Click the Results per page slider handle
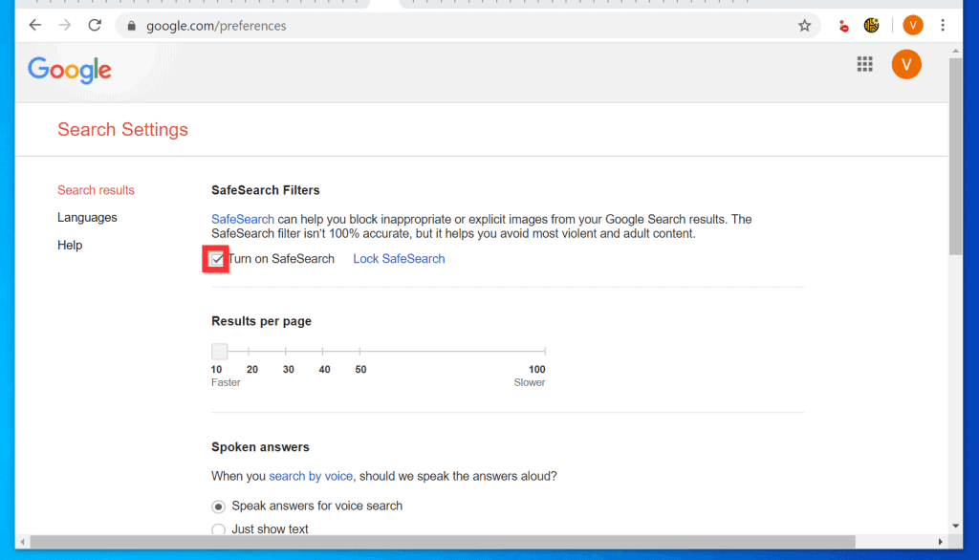Image resolution: width=979 pixels, height=560 pixels. pos(219,352)
